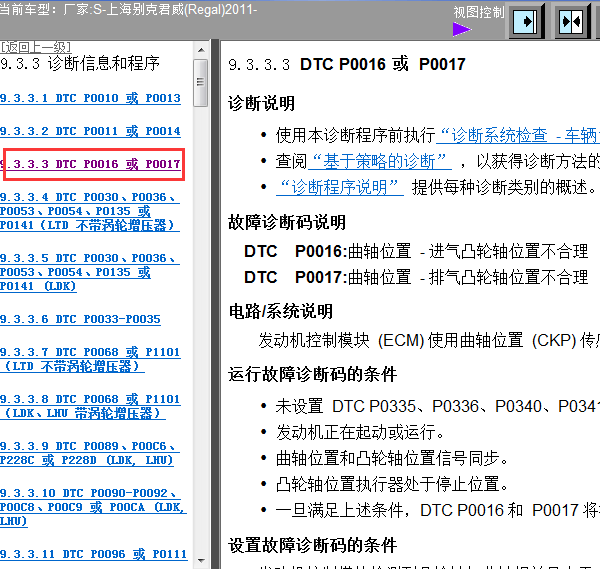Open 9.3.3.6 DTC P0033-P0035

80,319
